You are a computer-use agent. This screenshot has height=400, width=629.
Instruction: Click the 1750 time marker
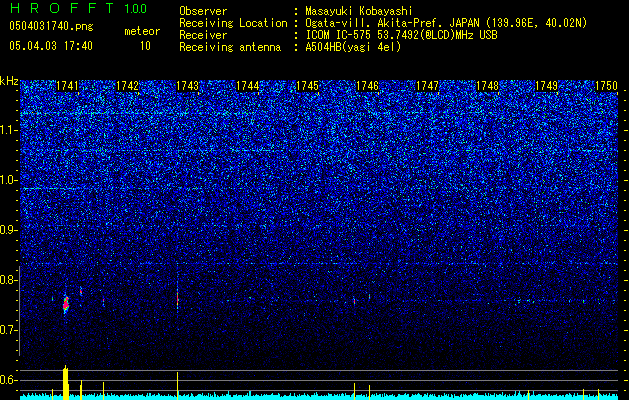[606, 86]
